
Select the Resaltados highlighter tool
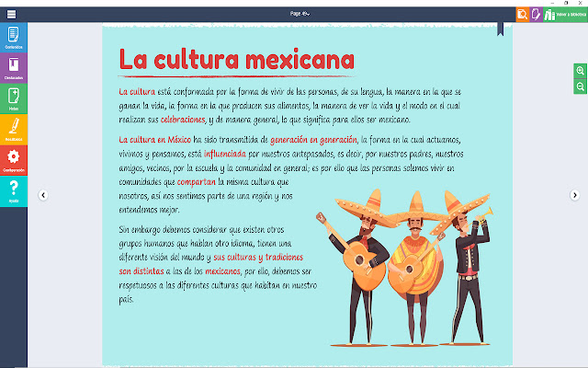14,130
